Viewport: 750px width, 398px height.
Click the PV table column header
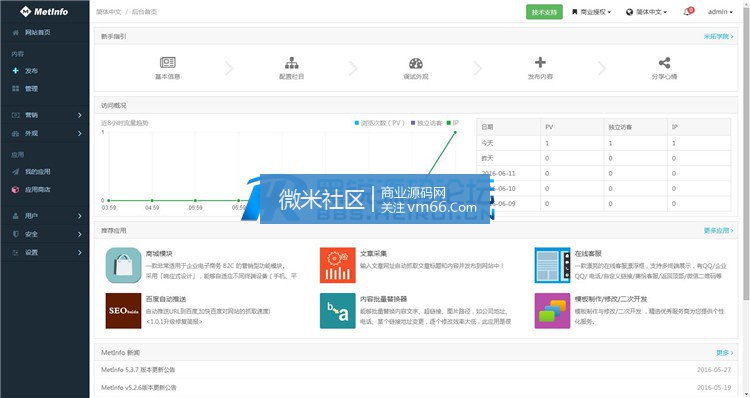coord(549,127)
